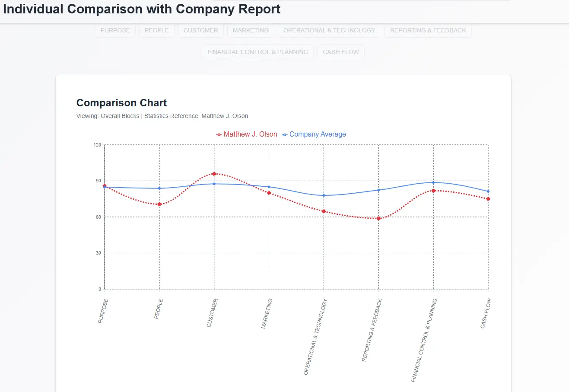Click red CASH FLOW data point
569x392 pixels.
click(488, 199)
